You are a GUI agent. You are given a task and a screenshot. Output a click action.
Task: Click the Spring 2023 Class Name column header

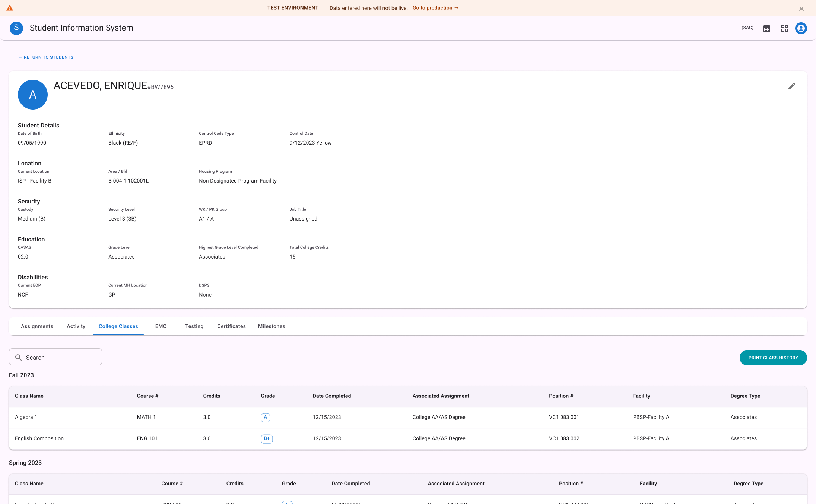tap(29, 484)
